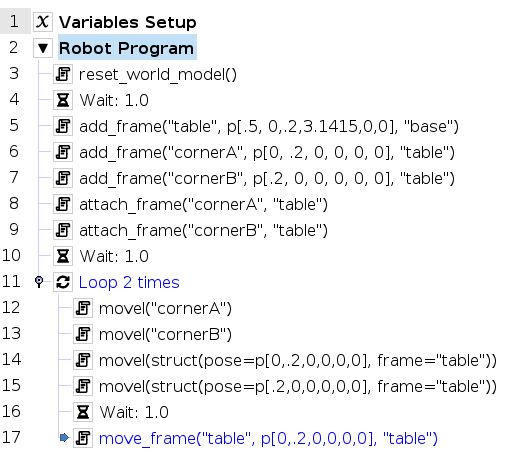
Task: Select attach_frame("cornerB", "table") line
Action: 203,230
